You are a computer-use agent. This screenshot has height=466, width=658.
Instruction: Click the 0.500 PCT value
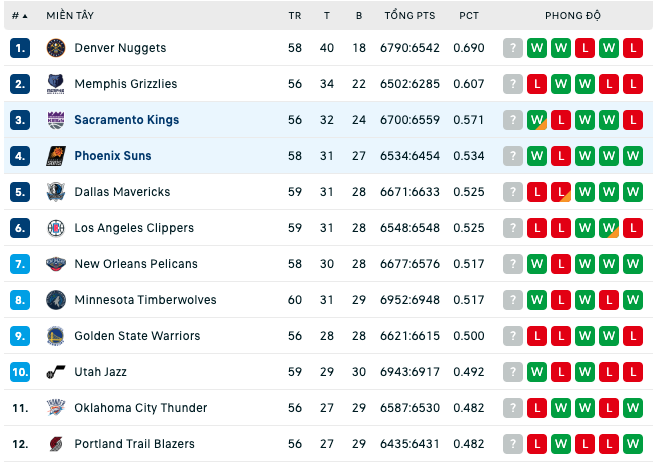[x=469, y=336]
